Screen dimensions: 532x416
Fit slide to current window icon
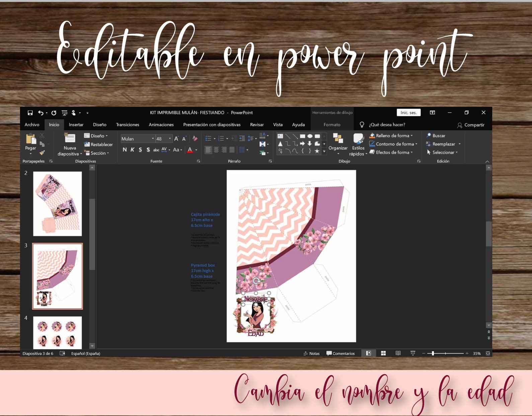click(x=488, y=353)
